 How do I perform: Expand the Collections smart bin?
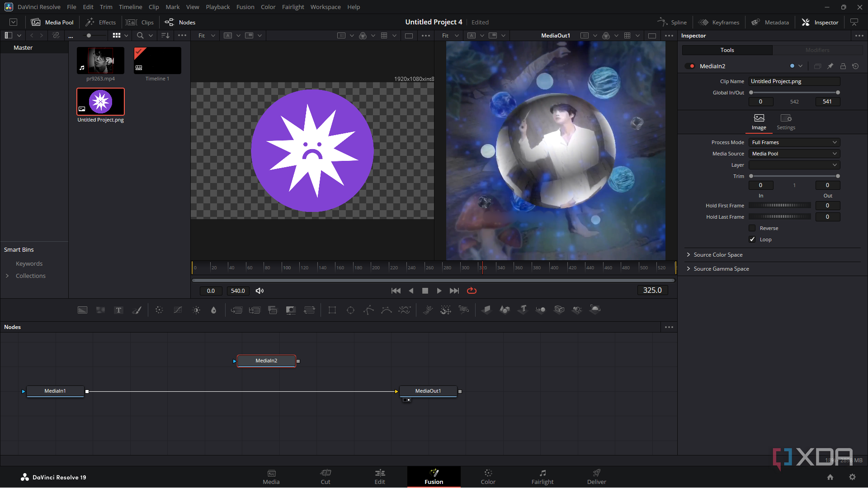pyautogui.click(x=7, y=276)
